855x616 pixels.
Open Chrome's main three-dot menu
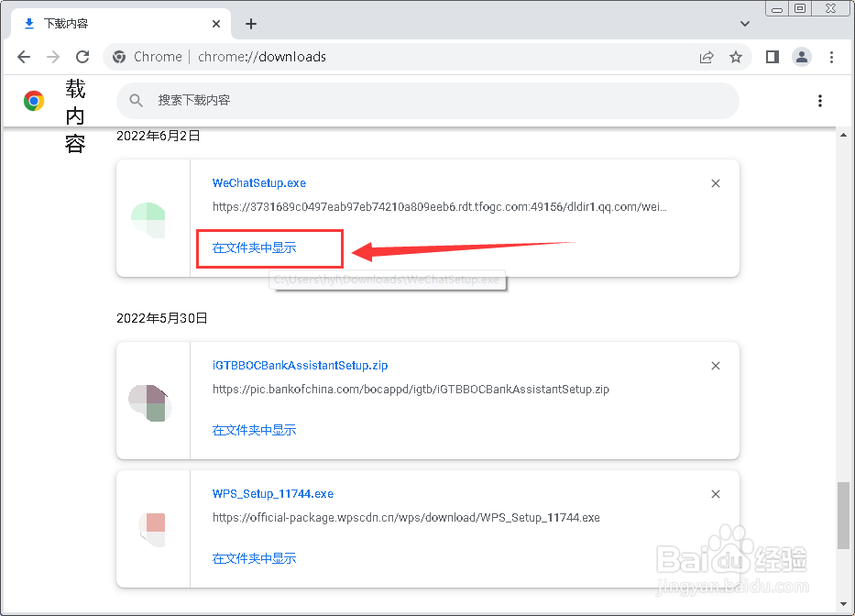click(831, 57)
